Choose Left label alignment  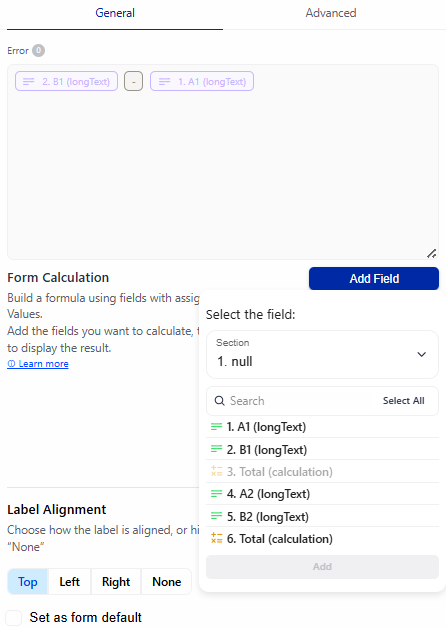(x=70, y=582)
